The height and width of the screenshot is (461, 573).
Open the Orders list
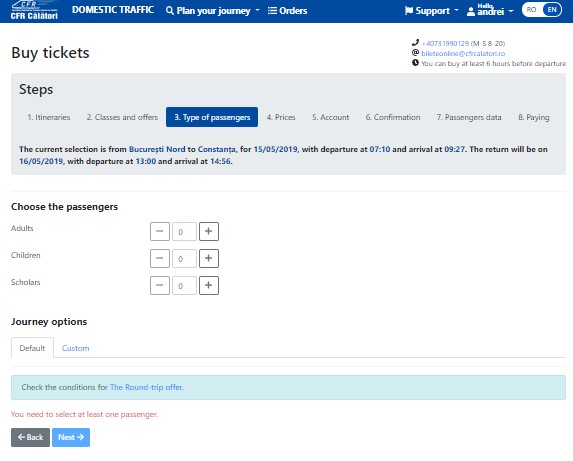click(x=287, y=11)
